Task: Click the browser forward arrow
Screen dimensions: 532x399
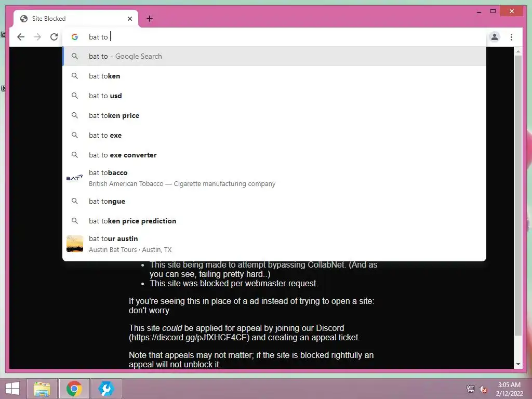Action: click(37, 37)
